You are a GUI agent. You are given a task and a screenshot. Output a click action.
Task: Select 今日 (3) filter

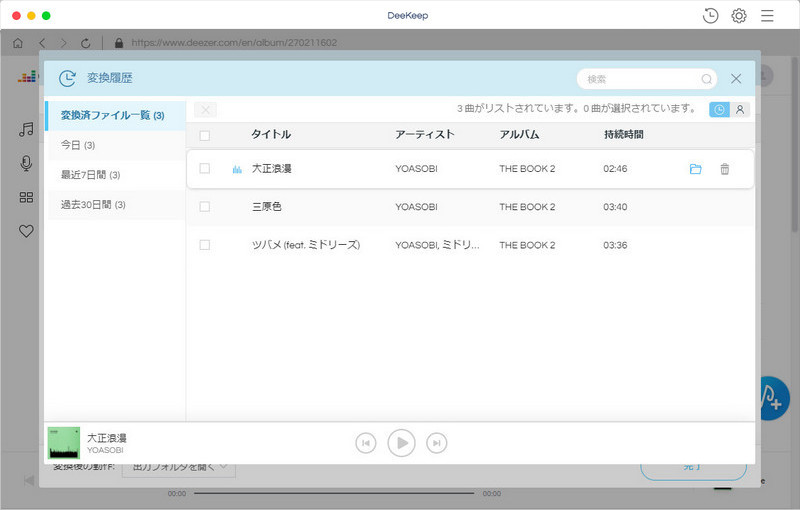click(x=115, y=145)
